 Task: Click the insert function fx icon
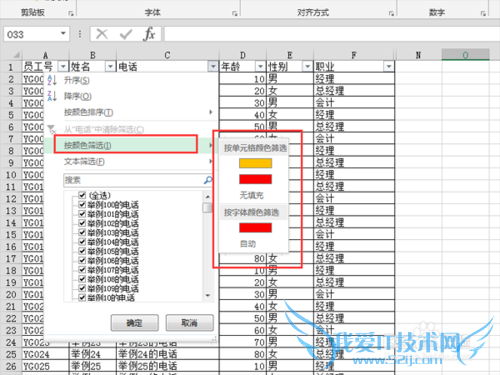[x=149, y=34]
